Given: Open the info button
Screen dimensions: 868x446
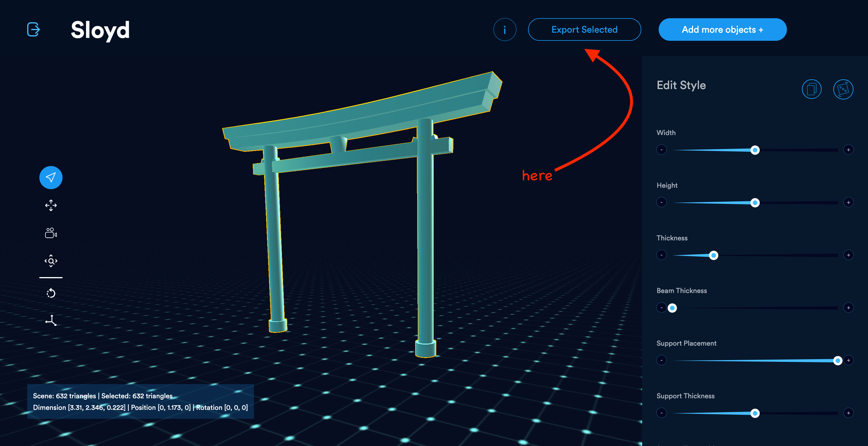Looking at the screenshot, I should (504, 30).
